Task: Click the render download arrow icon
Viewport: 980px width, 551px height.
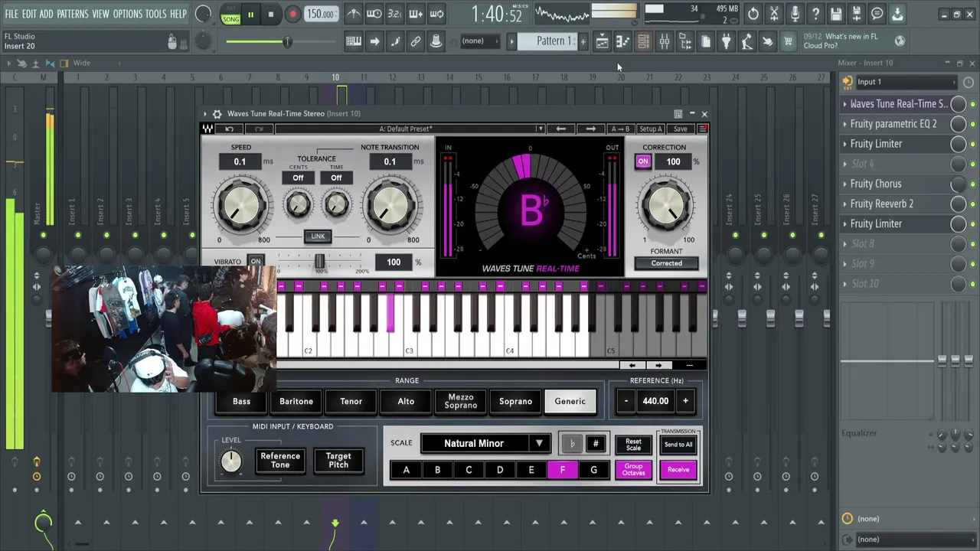Action: pyautogui.click(x=897, y=14)
